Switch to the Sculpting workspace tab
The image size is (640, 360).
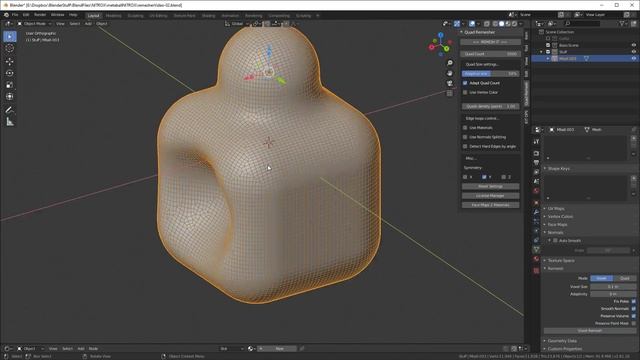(136, 16)
